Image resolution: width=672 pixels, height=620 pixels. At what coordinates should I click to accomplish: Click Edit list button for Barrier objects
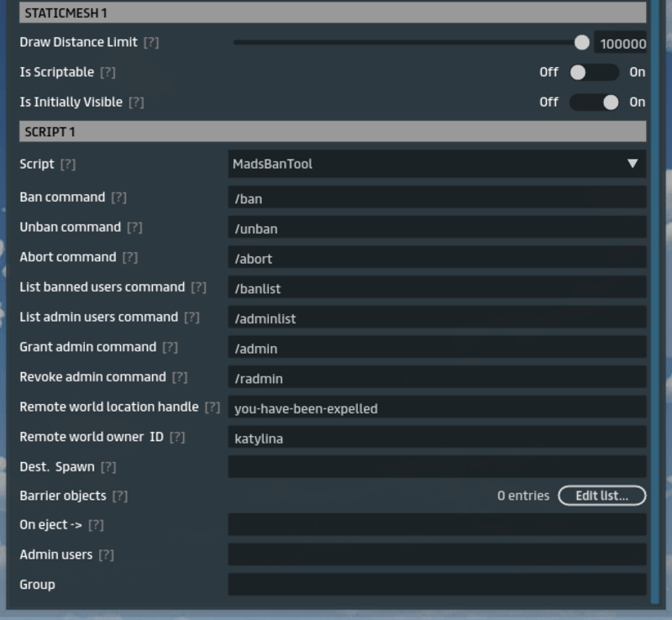pyautogui.click(x=601, y=496)
